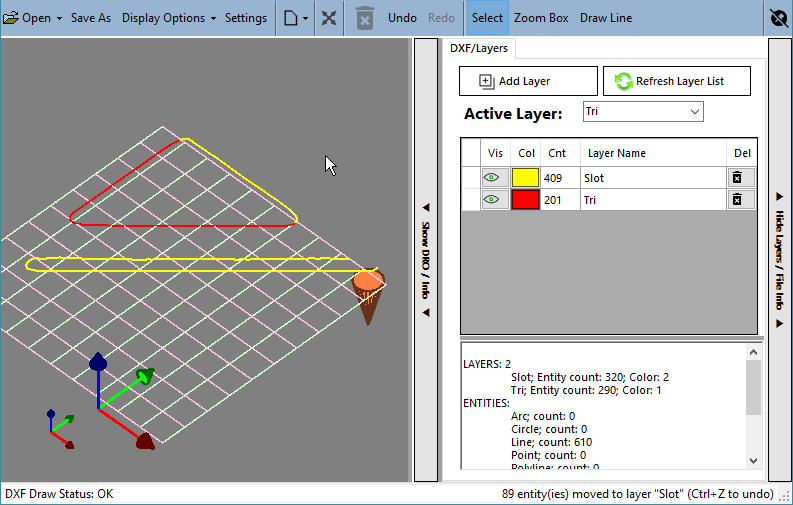Expand the Display Options dropdown menu

pyautogui.click(x=169, y=18)
